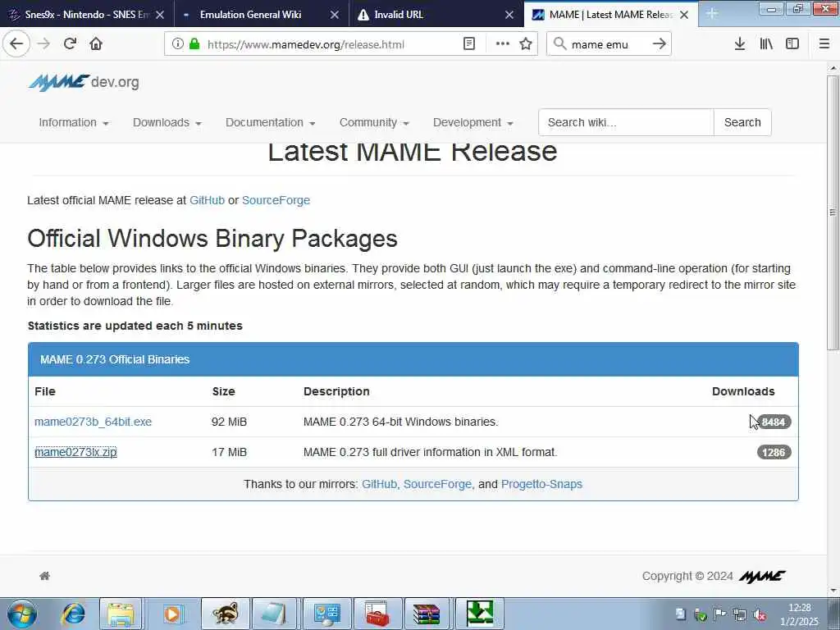840x630 pixels.
Task: Open Windows Explorer folder in taskbar
Action: tap(121, 614)
